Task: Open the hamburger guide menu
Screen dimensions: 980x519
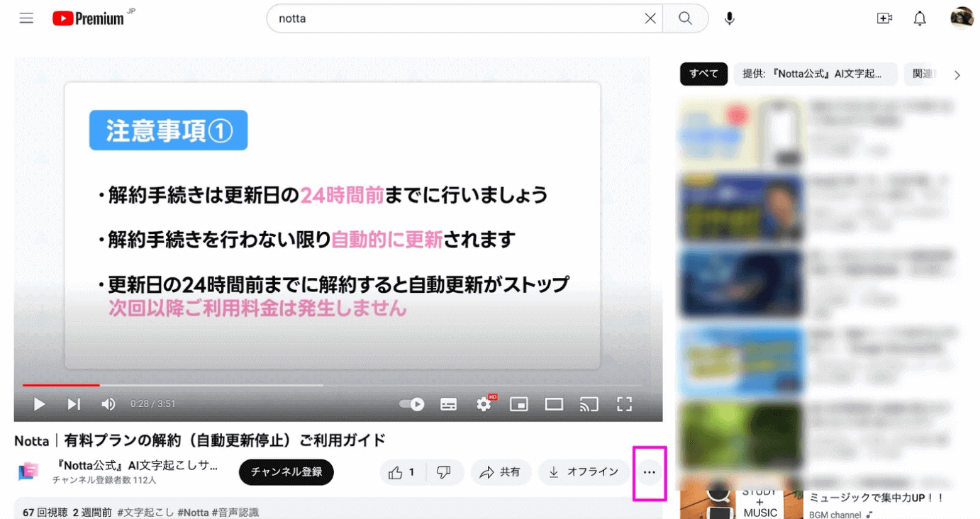Action: pos(26,18)
